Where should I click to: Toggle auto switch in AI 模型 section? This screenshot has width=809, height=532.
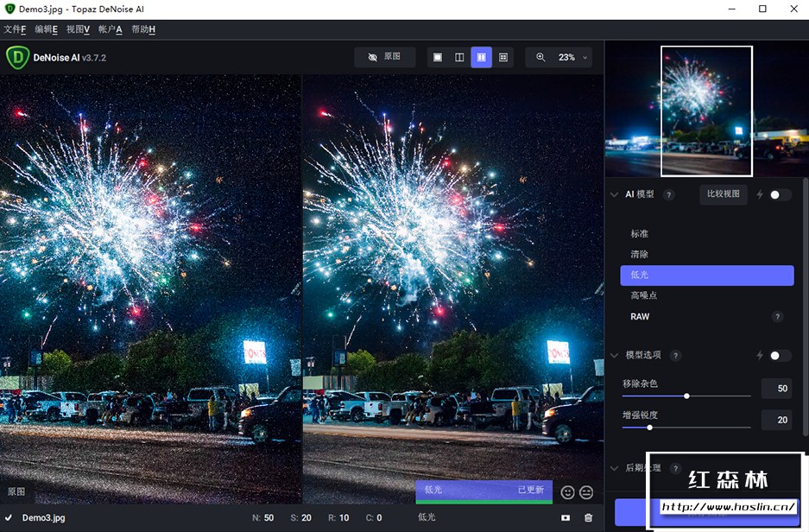tap(780, 195)
